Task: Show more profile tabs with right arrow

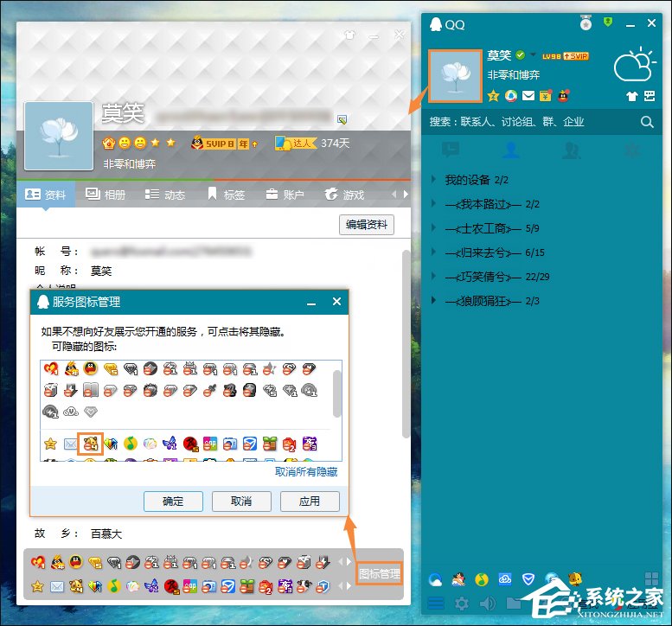Action: pos(406,194)
